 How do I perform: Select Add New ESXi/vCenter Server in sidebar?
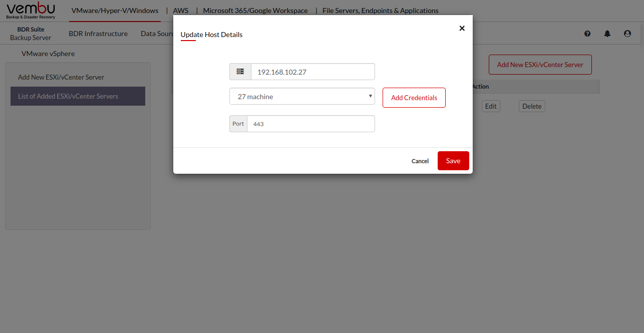click(x=61, y=77)
